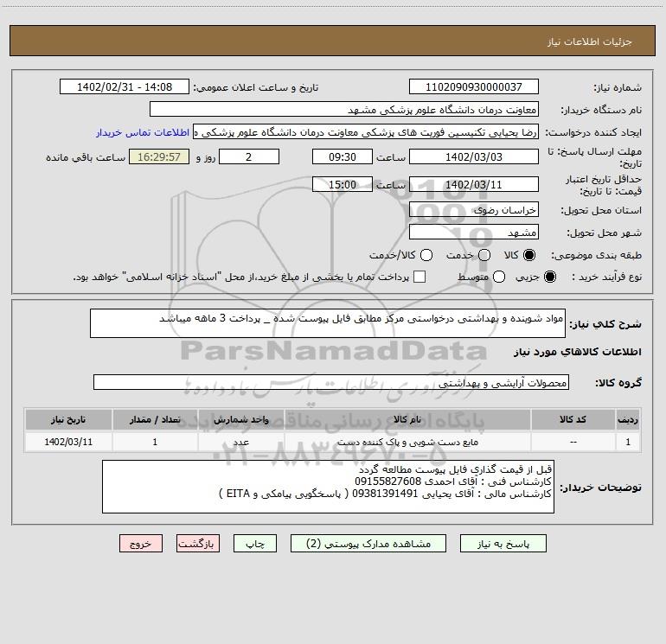Viewport: 666px width, 644px height.
Task: Click the financial expert phone 09381391491
Action: 385,494
